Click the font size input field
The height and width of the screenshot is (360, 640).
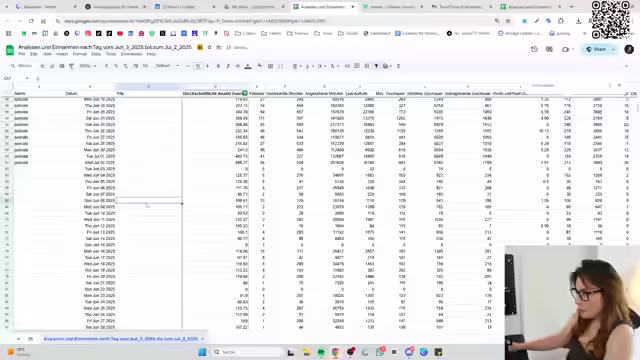click(198, 66)
